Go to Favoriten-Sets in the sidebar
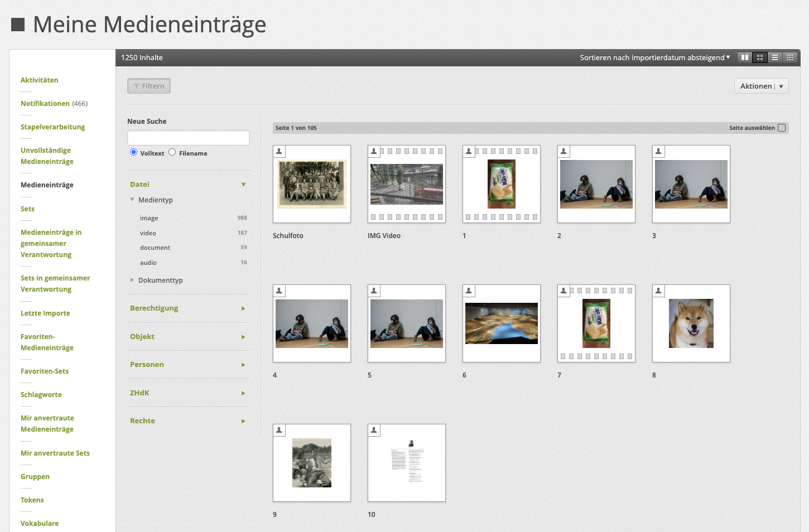 tap(45, 371)
